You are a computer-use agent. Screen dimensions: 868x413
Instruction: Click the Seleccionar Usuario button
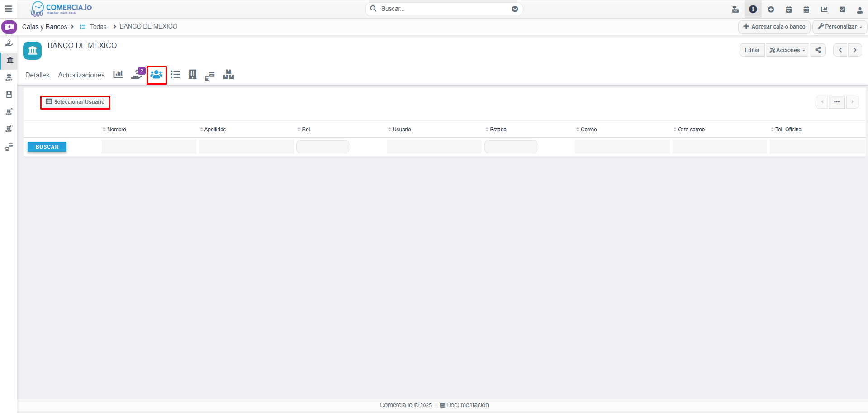pyautogui.click(x=75, y=102)
